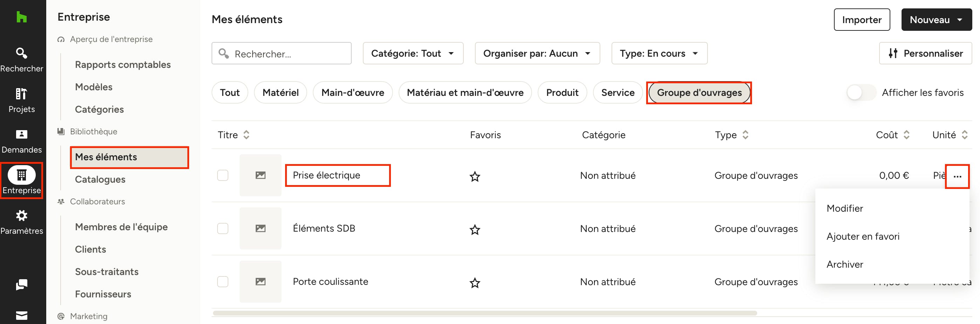The height and width of the screenshot is (324, 980).
Task: Select the Main-d'œuvre filter chip
Action: click(353, 92)
